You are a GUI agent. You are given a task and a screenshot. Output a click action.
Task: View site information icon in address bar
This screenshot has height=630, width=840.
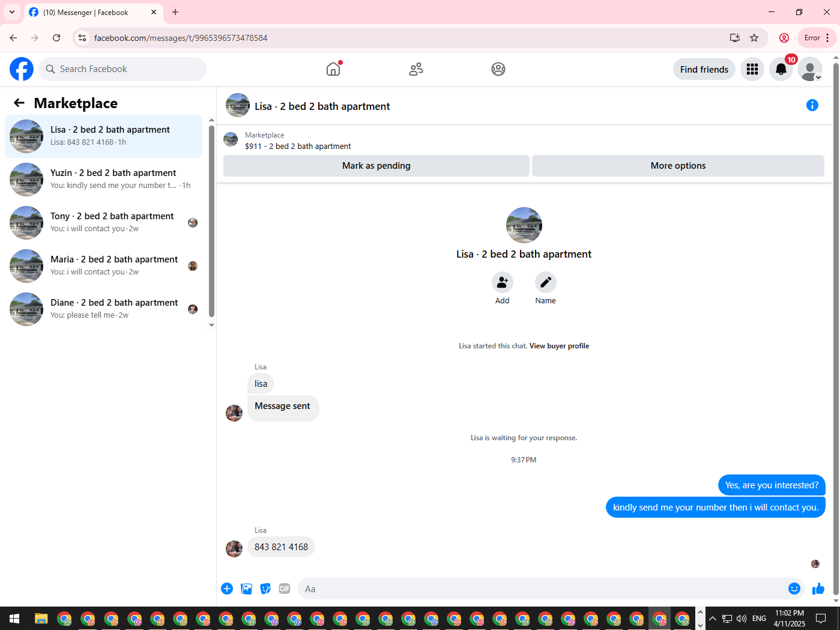pos(82,38)
